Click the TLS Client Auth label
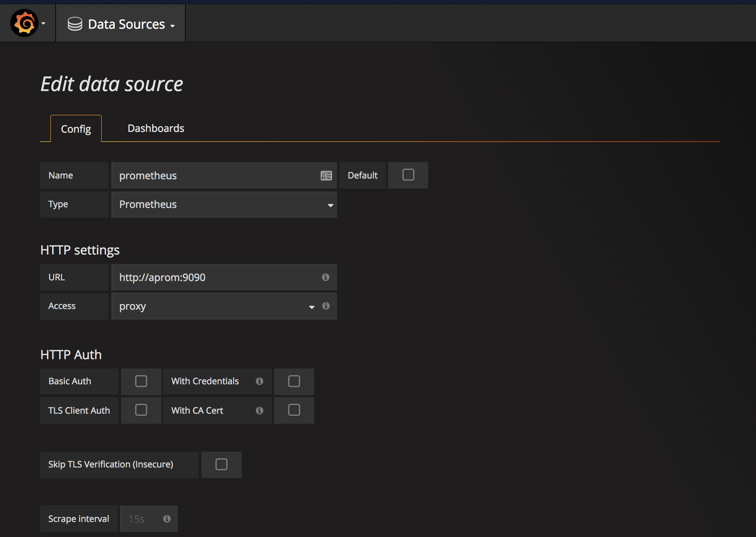This screenshot has height=537, width=756. click(79, 410)
